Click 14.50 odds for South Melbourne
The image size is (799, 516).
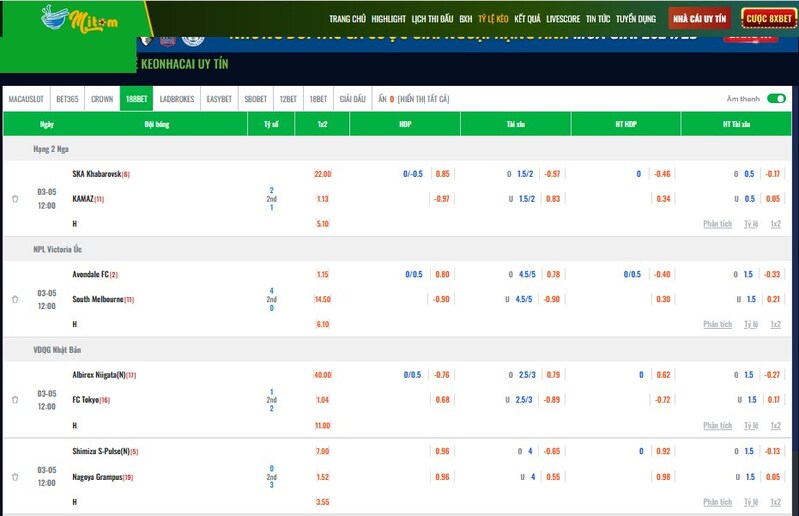point(323,299)
